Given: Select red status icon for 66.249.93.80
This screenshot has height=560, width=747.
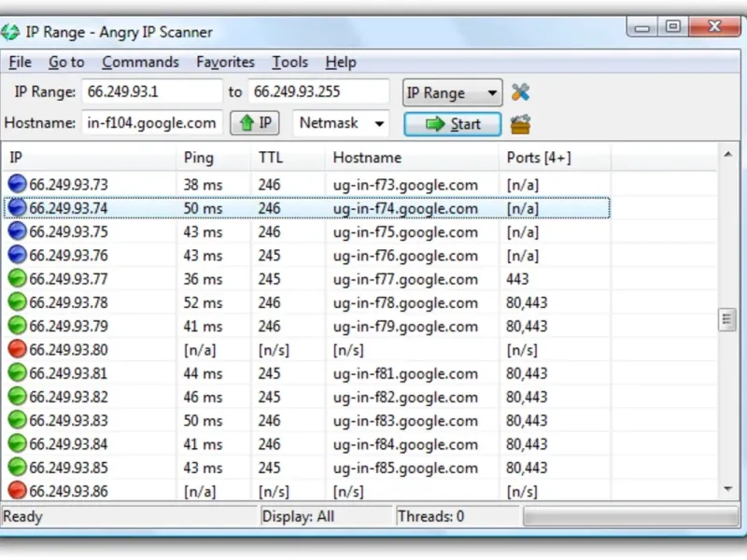Looking at the screenshot, I should [17, 349].
